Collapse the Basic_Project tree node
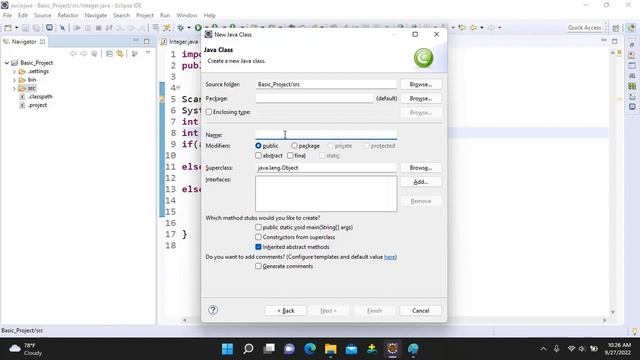Screen dimensions: 640x360 click(x=7, y=63)
